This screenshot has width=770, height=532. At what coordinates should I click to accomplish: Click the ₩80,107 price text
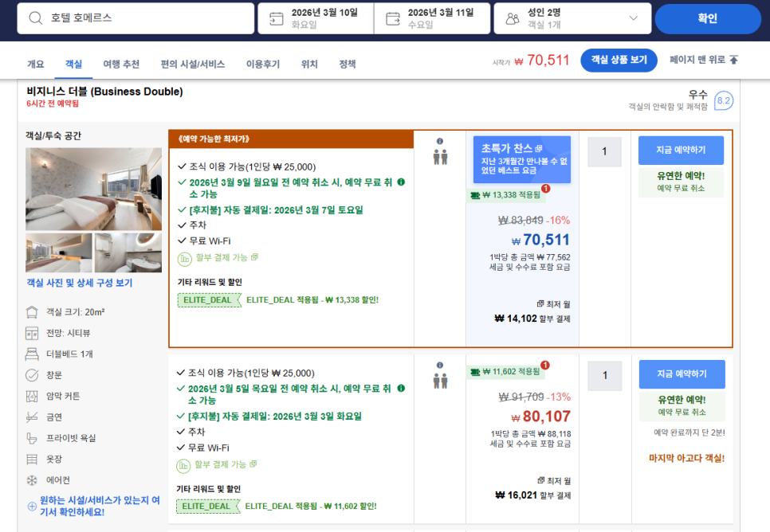pyautogui.click(x=540, y=417)
